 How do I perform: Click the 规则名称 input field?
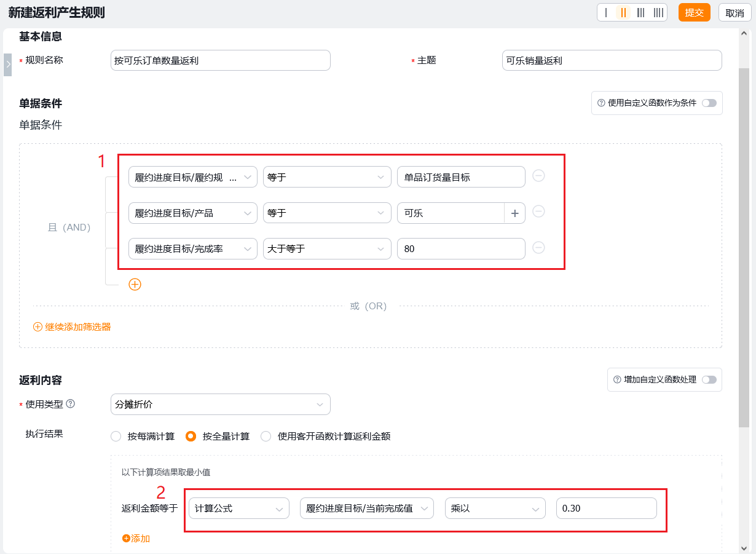tap(220, 61)
